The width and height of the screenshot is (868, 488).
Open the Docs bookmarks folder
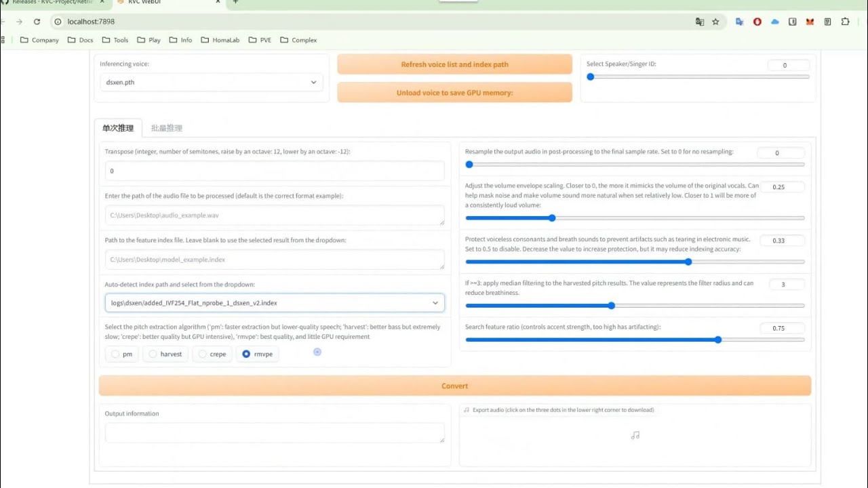(x=80, y=40)
